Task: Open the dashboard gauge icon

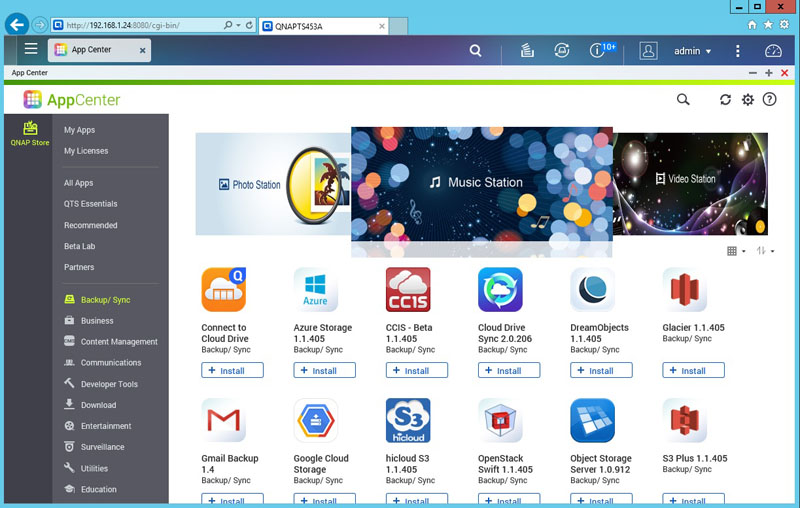Action: point(773,50)
